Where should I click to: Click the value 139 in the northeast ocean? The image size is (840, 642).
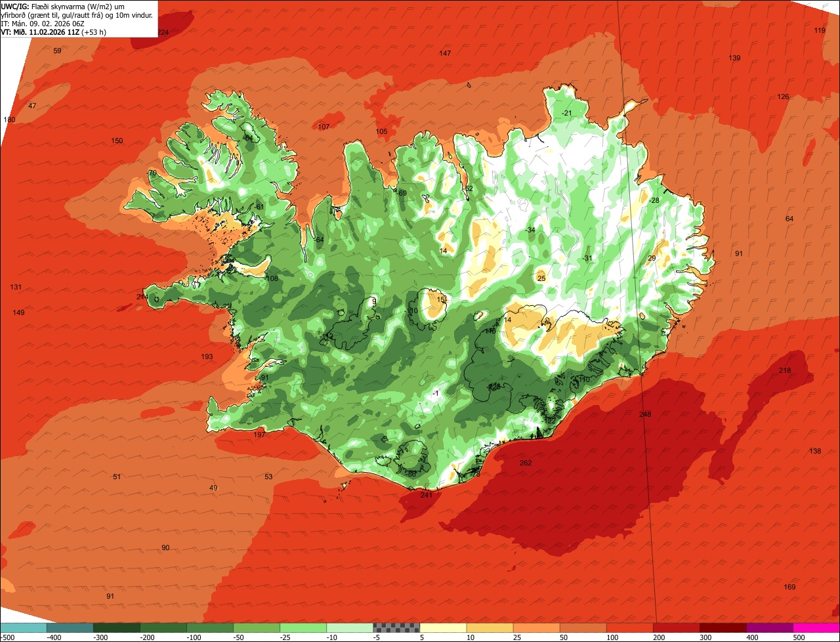pos(734,58)
